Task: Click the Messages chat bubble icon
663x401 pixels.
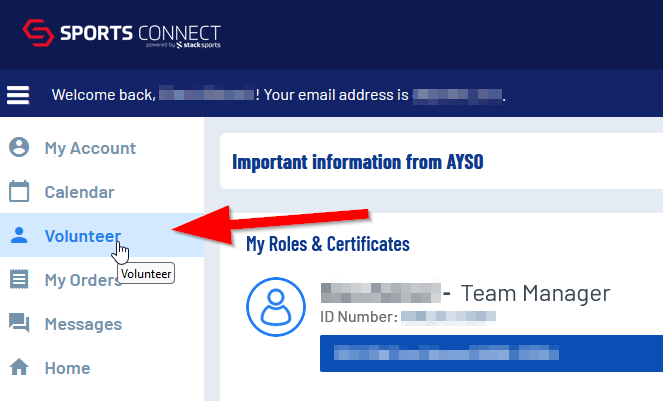Action: [x=19, y=324]
